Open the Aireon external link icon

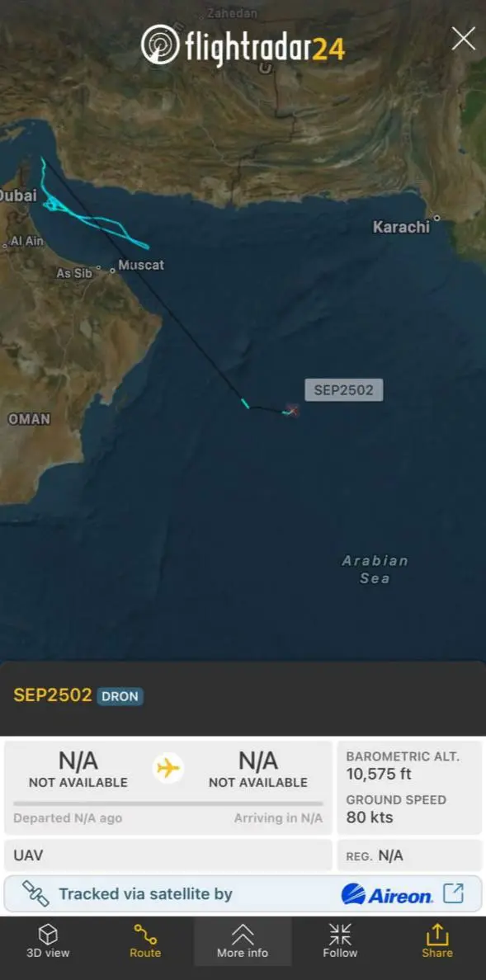[454, 893]
